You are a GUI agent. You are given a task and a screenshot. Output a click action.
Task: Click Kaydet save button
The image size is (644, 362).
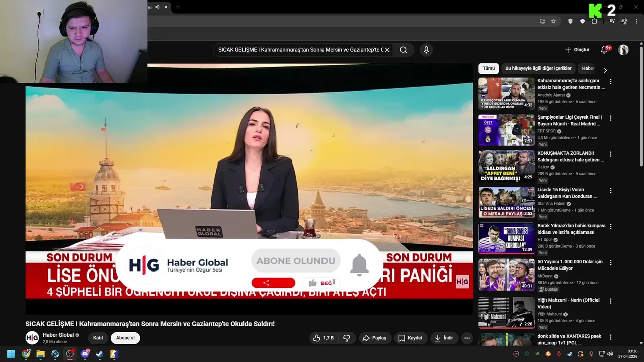[x=411, y=338]
